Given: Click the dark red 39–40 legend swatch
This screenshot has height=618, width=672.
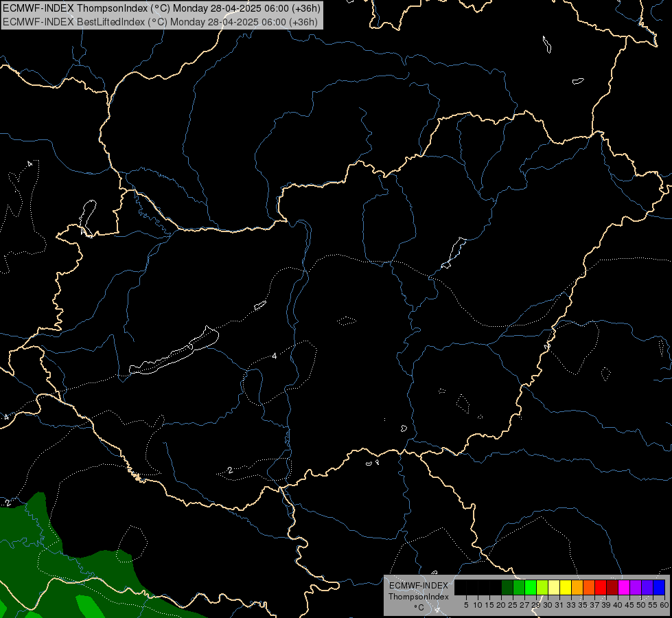Looking at the screenshot, I should click(x=612, y=587).
